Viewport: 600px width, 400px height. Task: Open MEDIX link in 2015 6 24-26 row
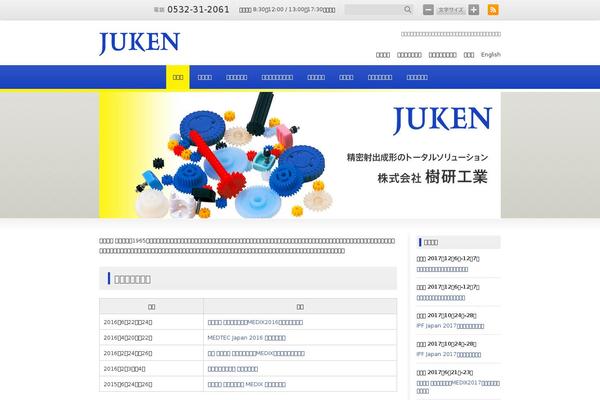tap(246, 384)
